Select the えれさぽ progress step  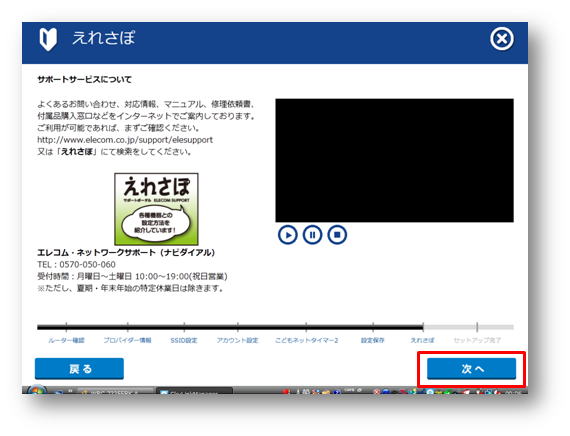(x=422, y=340)
